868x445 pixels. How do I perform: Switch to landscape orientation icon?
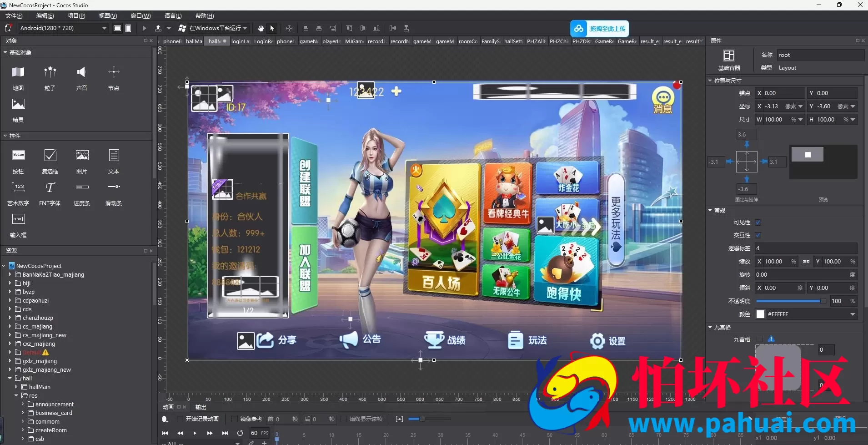click(x=117, y=28)
